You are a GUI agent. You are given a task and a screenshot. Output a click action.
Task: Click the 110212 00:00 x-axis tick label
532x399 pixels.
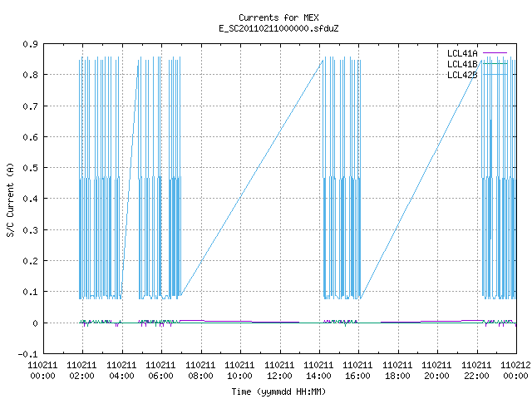(515, 371)
